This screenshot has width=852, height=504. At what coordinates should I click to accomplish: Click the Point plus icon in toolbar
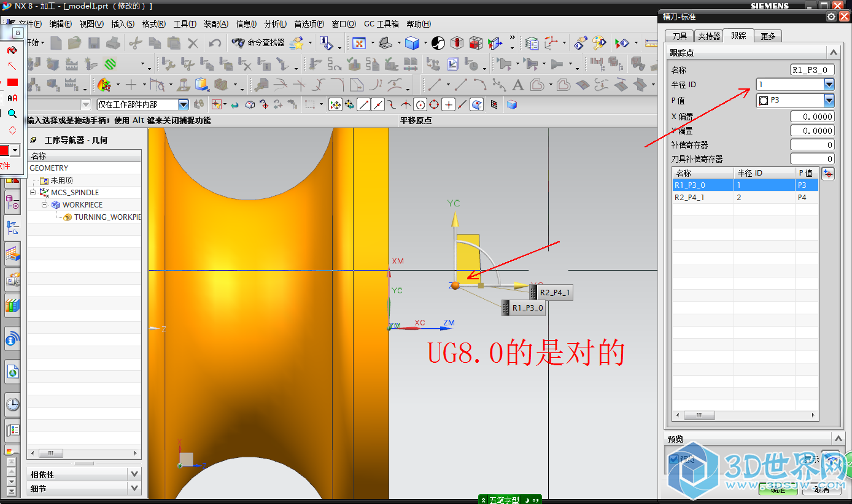(131, 85)
